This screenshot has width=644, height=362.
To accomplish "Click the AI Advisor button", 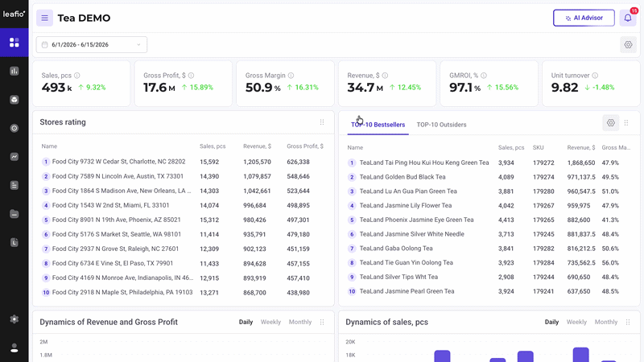I will coord(584,18).
